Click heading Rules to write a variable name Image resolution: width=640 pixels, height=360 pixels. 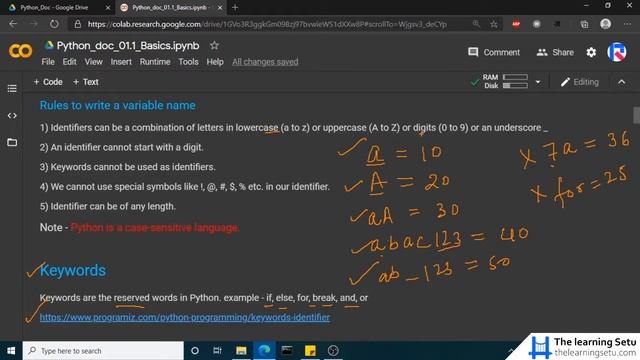coord(118,105)
